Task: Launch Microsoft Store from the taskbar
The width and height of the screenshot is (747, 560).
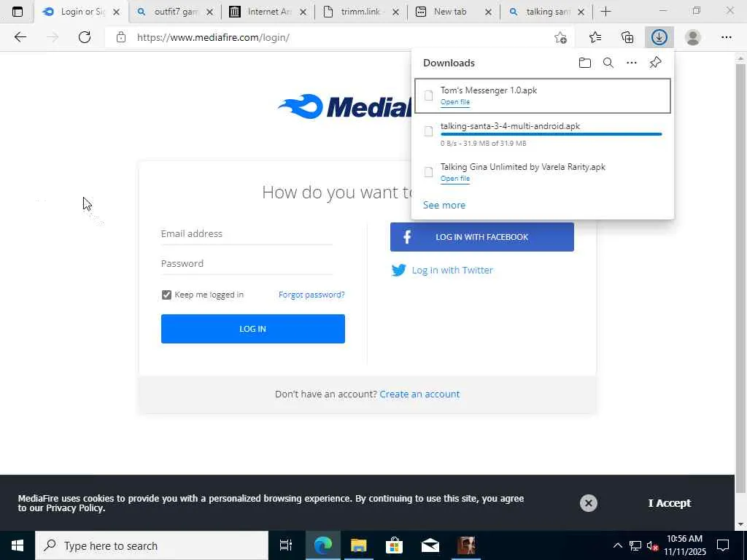Action: pyautogui.click(x=394, y=545)
